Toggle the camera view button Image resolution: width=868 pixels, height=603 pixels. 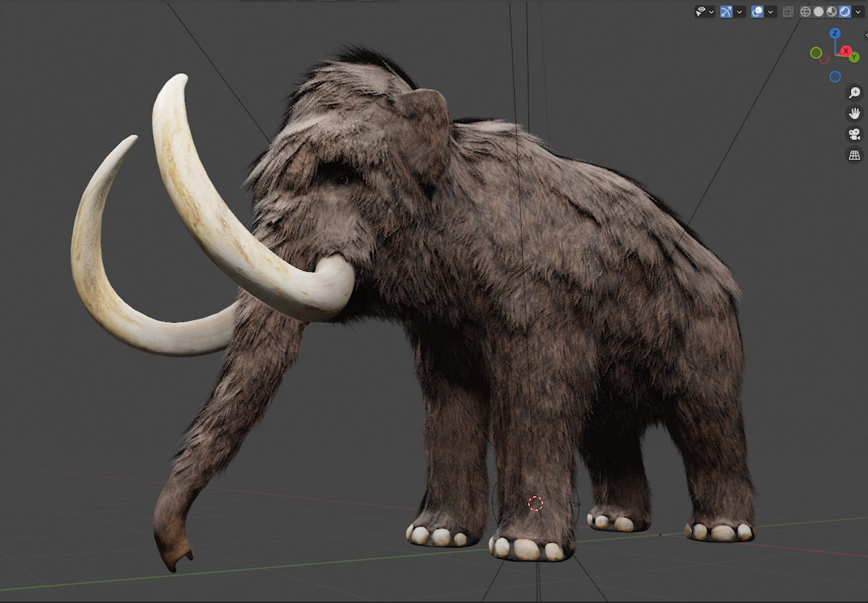point(854,134)
